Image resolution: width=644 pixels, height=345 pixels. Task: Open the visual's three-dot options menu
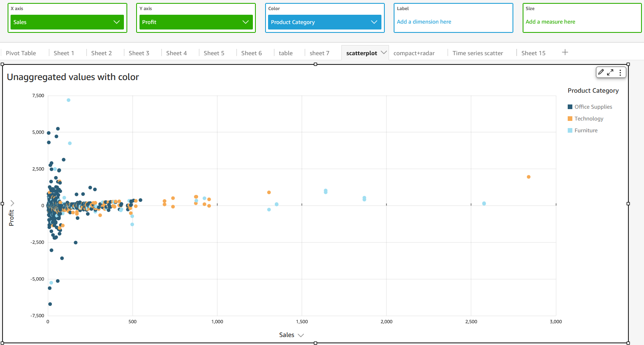click(x=620, y=72)
